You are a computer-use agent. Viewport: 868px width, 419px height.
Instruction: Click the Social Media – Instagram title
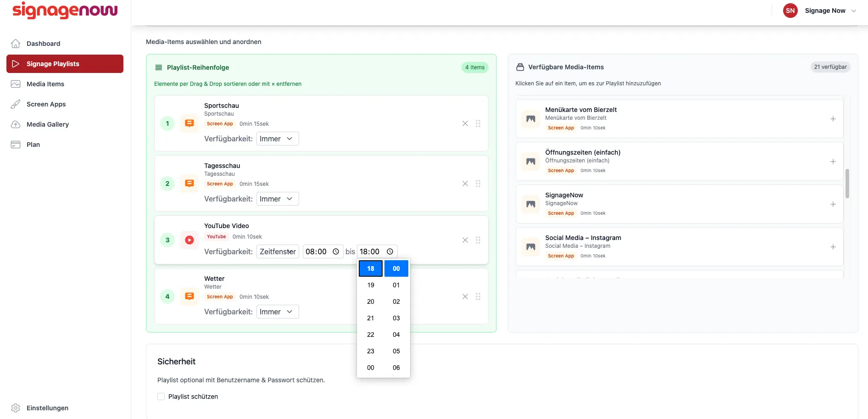pyautogui.click(x=583, y=238)
